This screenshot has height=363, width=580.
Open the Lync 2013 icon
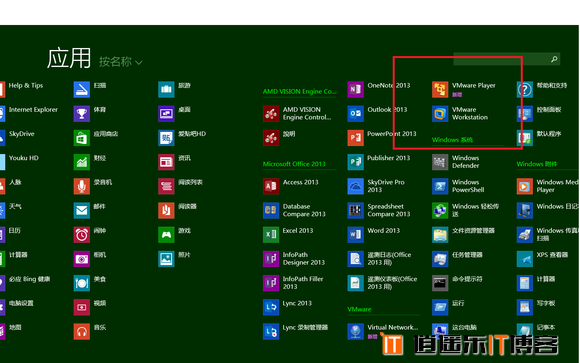tap(271, 307)
